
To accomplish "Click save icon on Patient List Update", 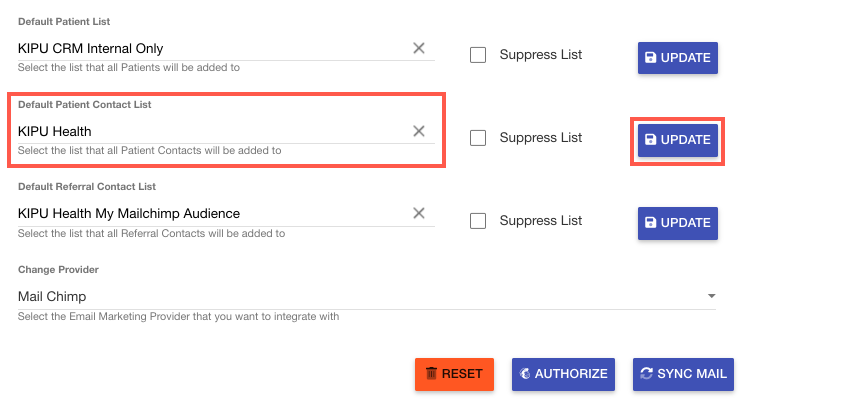I will pyautogui.click(x=651, y=58).
